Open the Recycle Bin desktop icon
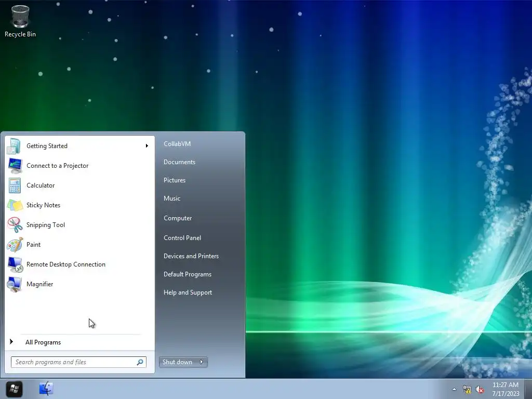The image size is (532, 399). (x=20, y=21)
